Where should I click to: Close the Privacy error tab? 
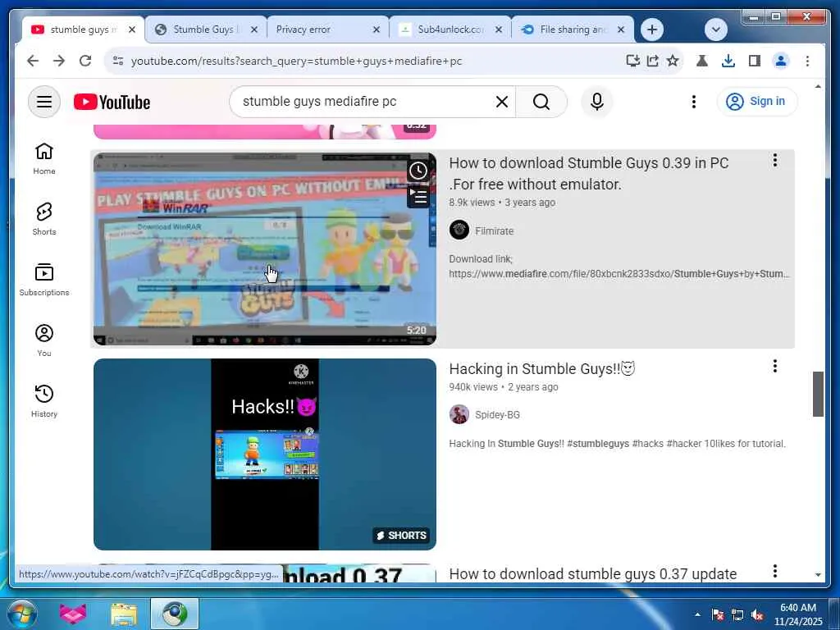click(377, 30)
